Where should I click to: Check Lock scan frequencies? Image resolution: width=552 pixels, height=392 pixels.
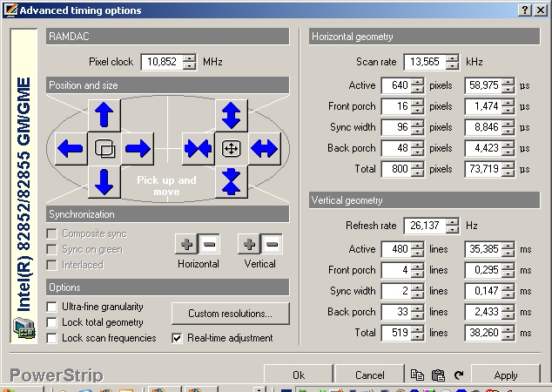pos(51,338)
